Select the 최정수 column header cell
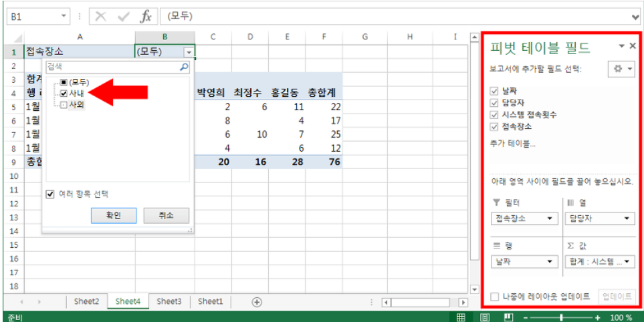Viewport: 644px width, 322px height. coord(249,93)
